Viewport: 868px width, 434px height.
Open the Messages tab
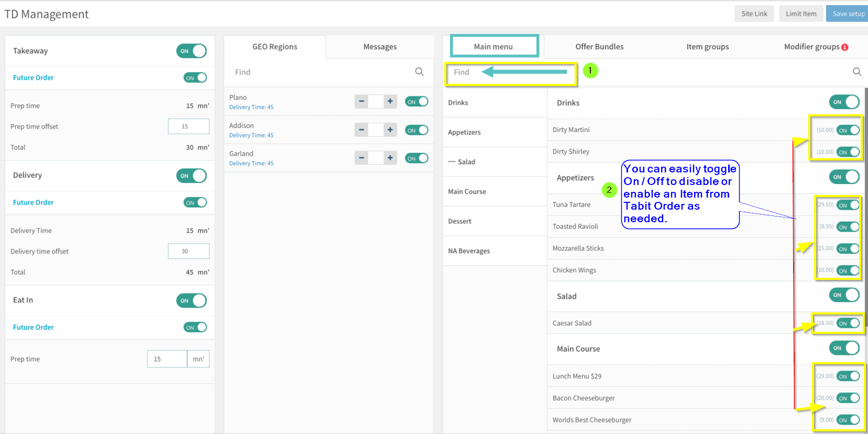[380, 47]
